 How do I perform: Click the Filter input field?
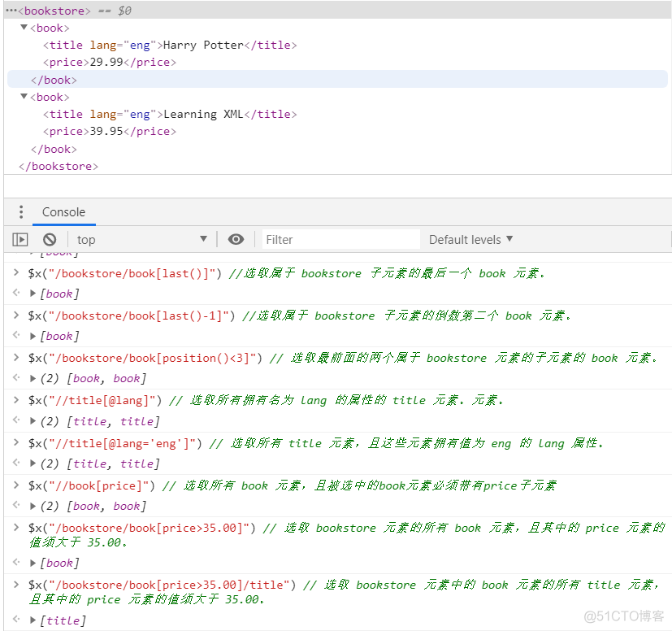point(340,239)
